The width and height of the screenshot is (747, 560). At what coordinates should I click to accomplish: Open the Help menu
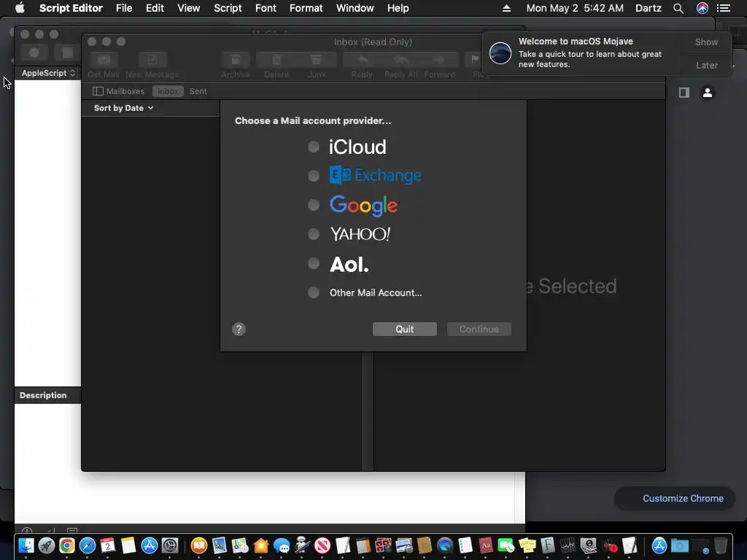pyautogui.click(x=398, y=8)
